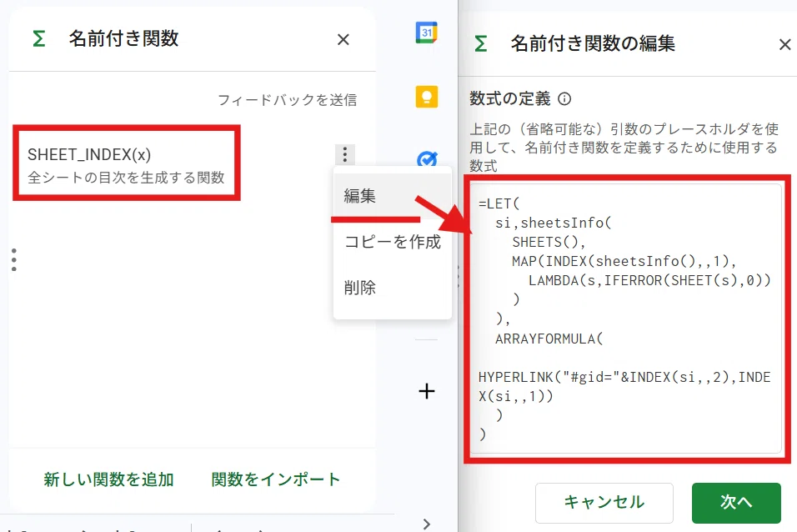Choose 編集 in the context menu
The width and height of the screenshot is (797, 532).
[x=393, y=196]
